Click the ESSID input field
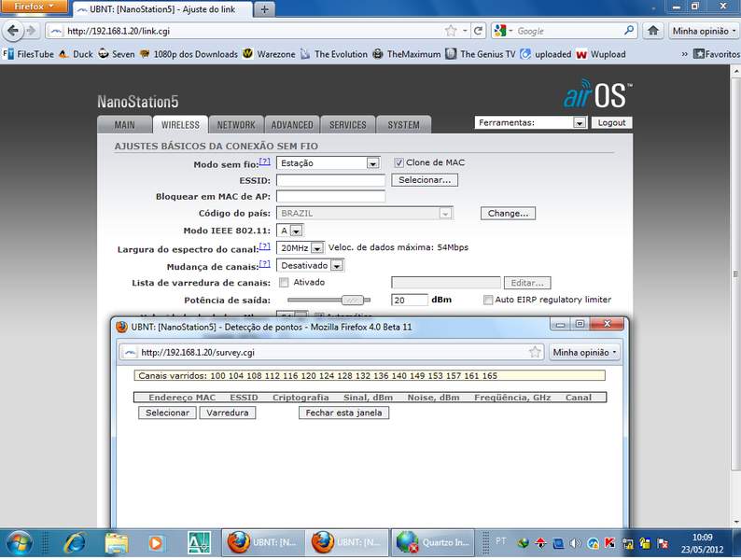 330,180
